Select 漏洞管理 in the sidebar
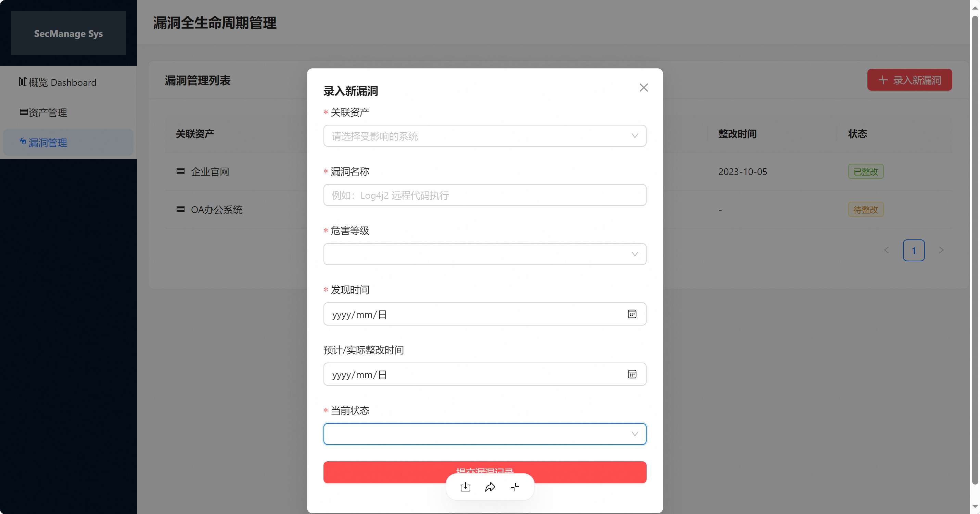This screenshot has width=980, height=514. pyautogui.click(x=68, y=143)
